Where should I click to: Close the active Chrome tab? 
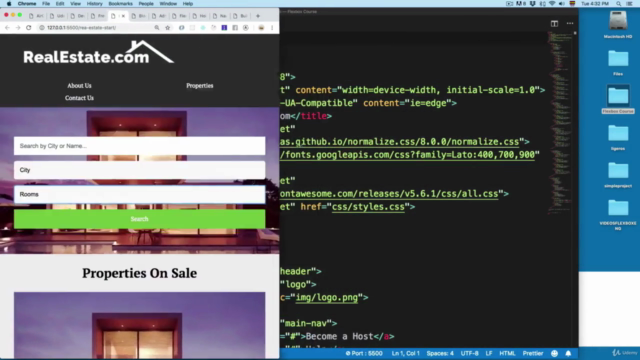[x=123, y=16]
